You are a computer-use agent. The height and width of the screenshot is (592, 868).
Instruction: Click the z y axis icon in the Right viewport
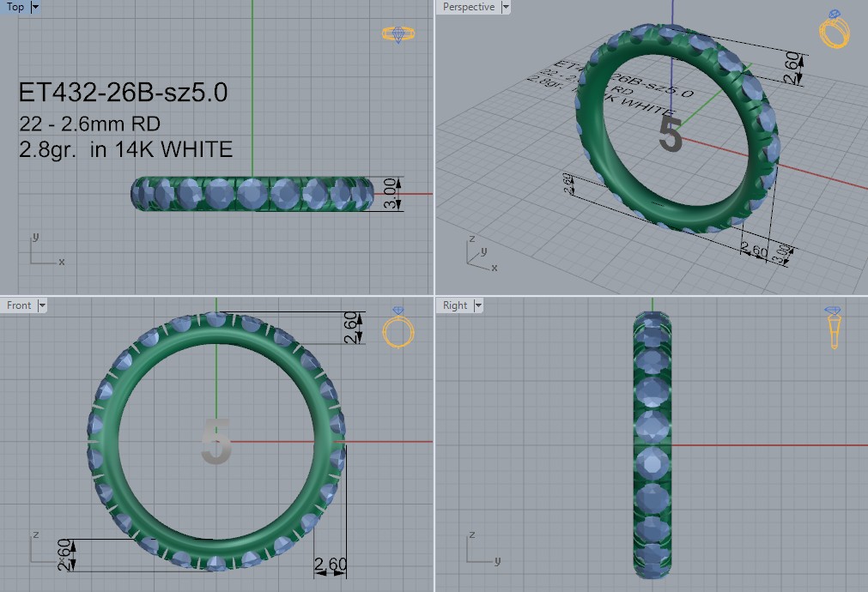(483, 548)
